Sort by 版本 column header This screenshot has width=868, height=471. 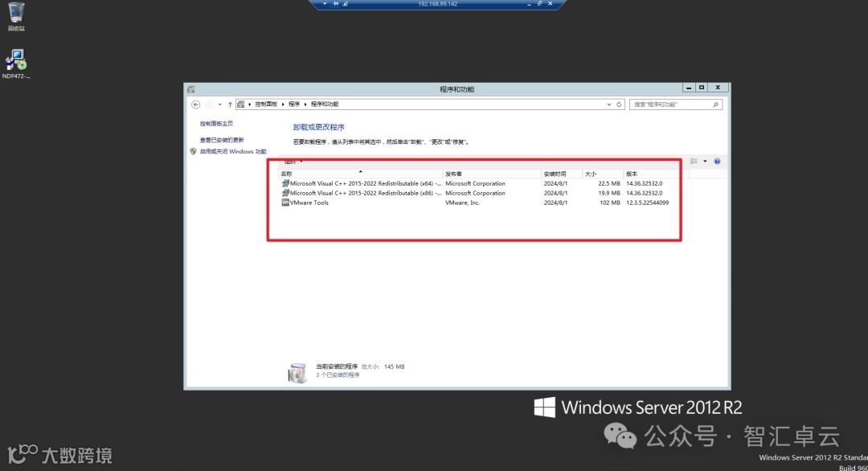pyautogui.click(x=656, y=174)
